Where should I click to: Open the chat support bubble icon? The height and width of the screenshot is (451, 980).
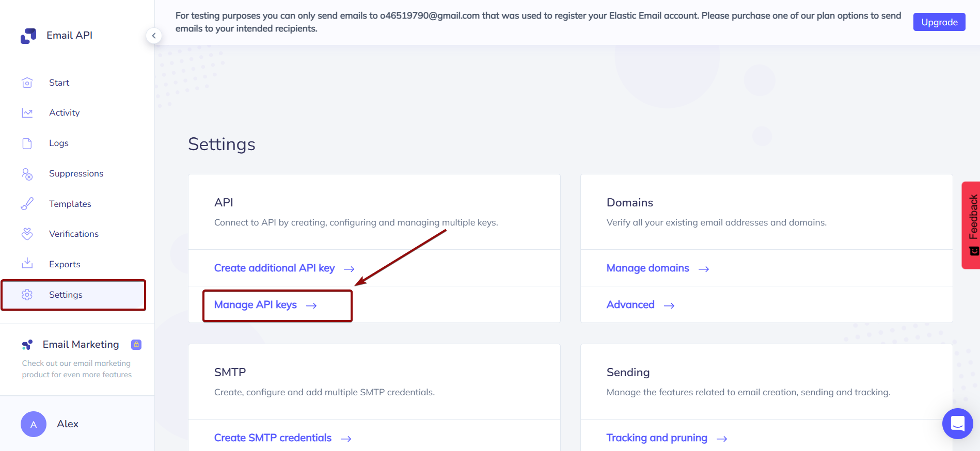tap(957, 424)
